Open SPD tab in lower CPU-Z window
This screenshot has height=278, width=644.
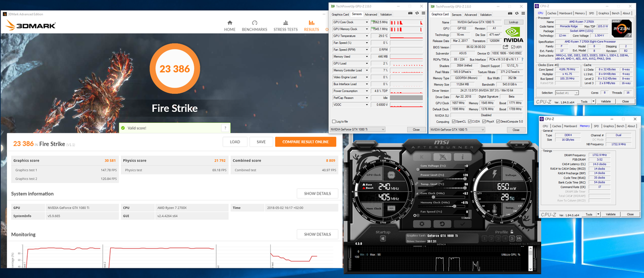click(x=596, y=126)
